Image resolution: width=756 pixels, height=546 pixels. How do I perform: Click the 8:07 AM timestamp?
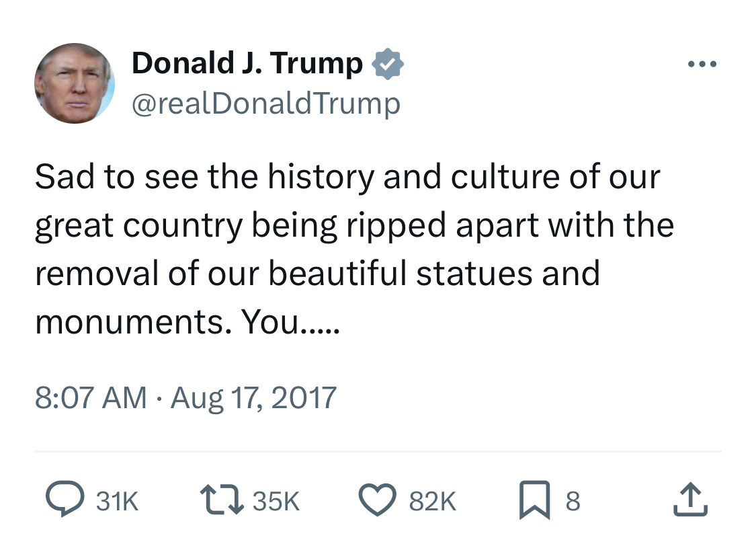click(x=91, y=397)
